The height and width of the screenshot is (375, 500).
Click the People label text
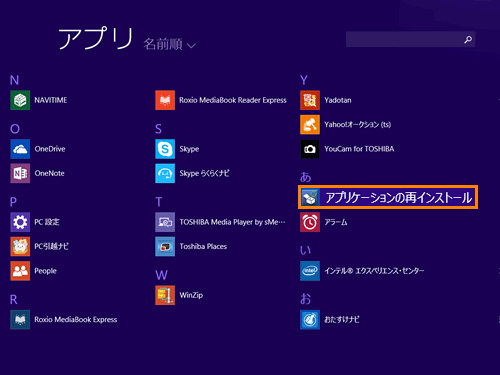tap(45, 271)
